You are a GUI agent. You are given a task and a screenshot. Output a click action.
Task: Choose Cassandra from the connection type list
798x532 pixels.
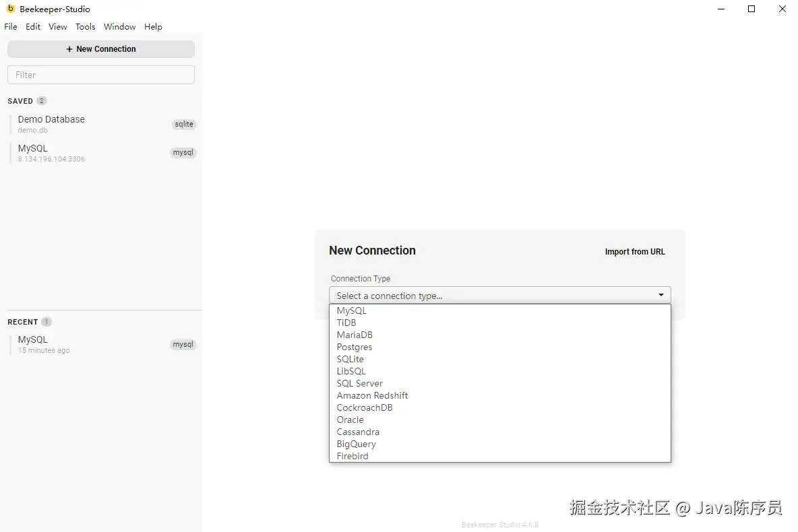point(500,432)
